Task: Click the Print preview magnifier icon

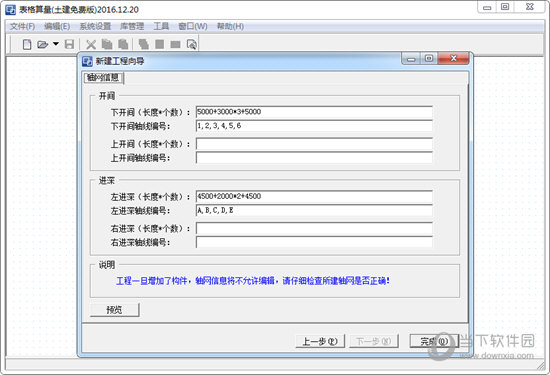Action: coord(192,45)
